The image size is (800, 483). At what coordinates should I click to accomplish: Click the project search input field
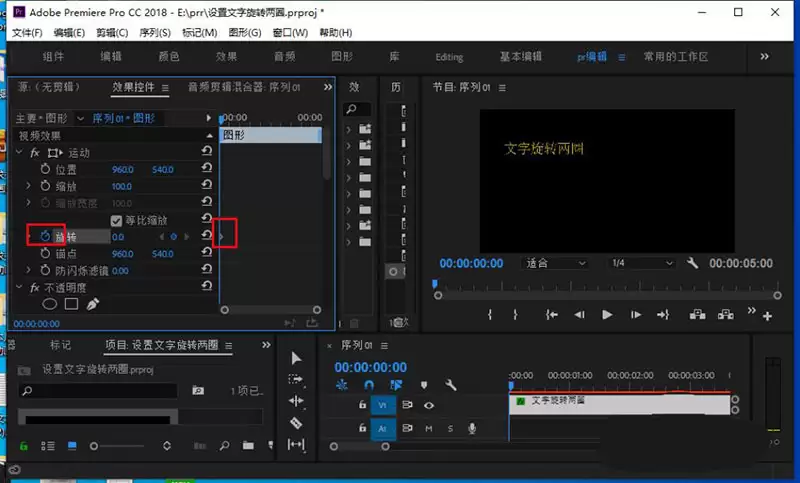pos(98,391)
